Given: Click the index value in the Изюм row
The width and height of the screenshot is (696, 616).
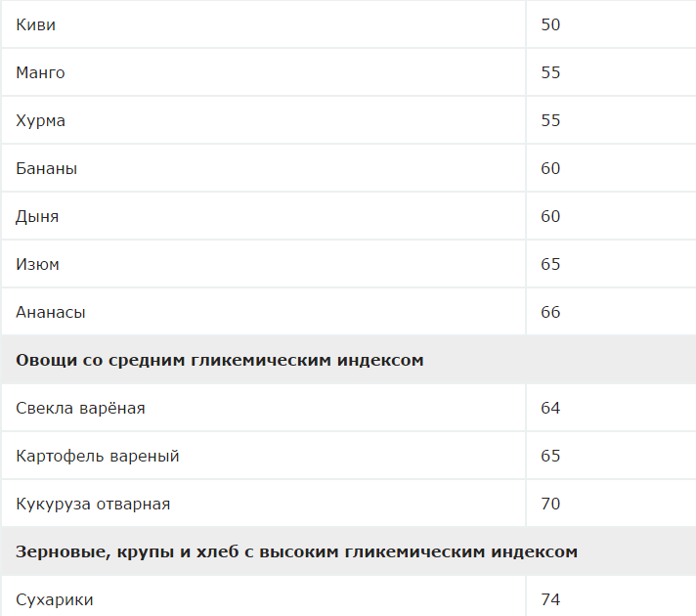Looking at the screenshot, I should 550,264.
